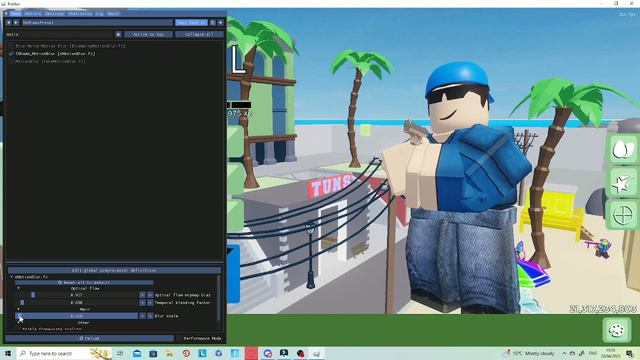
Task: Clear the effect search filter
Action: pyautogui.click(x=118, y=34)
